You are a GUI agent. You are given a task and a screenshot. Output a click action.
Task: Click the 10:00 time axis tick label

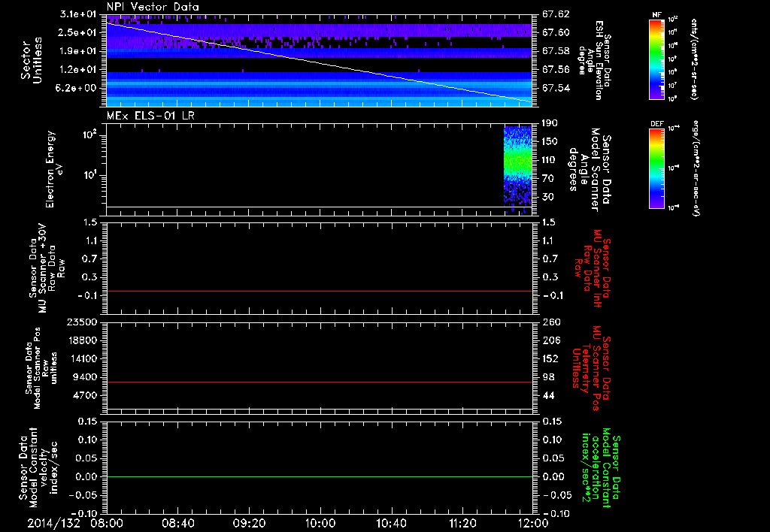point(320,521)
